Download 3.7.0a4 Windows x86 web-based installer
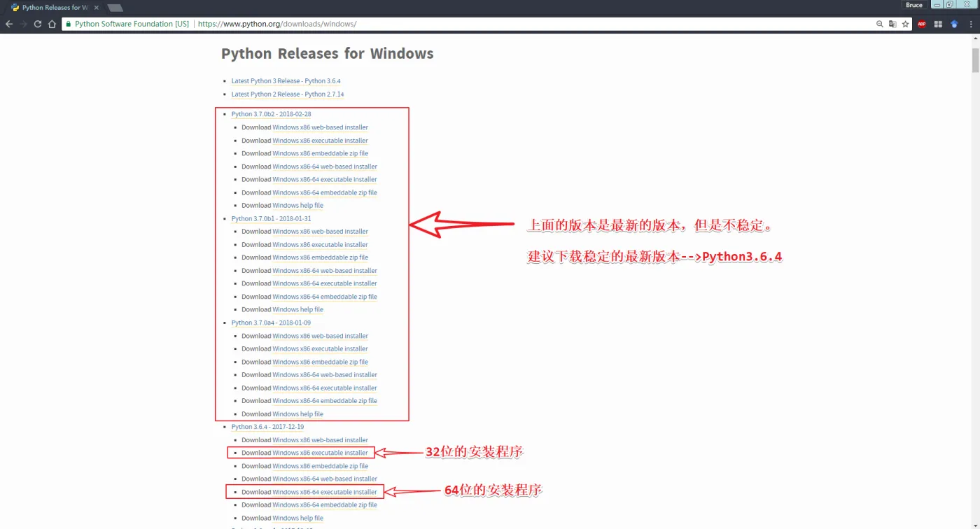This screenshot has width=980, height=529. (x=320, y=336)
